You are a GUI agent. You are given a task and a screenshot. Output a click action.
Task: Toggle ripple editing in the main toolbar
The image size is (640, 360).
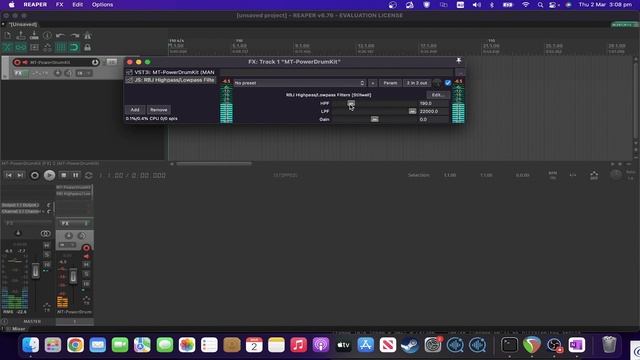pos(34,47)
